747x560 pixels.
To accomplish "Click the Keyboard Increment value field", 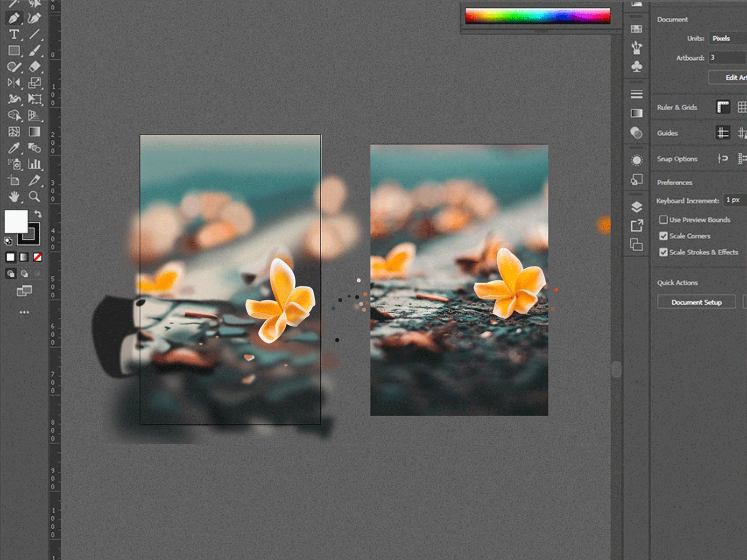I will pyautogui.click(x=734, y=200).
